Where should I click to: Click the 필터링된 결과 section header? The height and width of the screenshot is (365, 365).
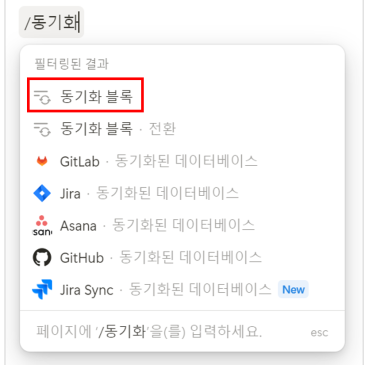click(x=72, y=64)
